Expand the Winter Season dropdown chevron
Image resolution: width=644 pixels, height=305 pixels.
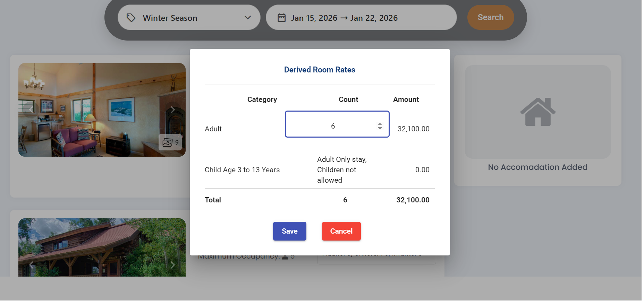point(247,18)
